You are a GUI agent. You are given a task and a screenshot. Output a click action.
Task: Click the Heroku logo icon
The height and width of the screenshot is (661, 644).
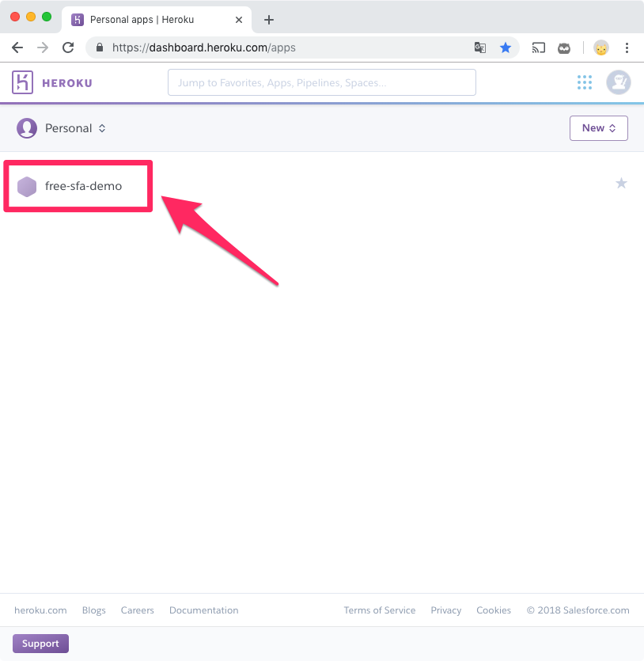(x=22, y=82)
